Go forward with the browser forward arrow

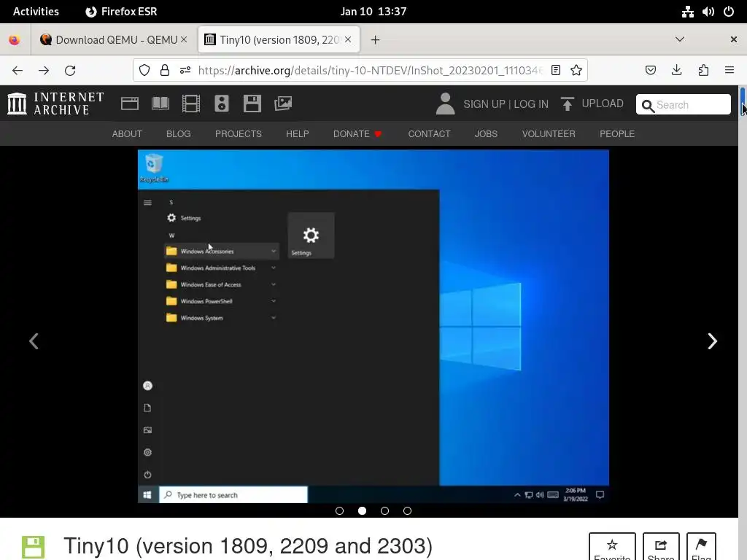(x=44, y=71)
